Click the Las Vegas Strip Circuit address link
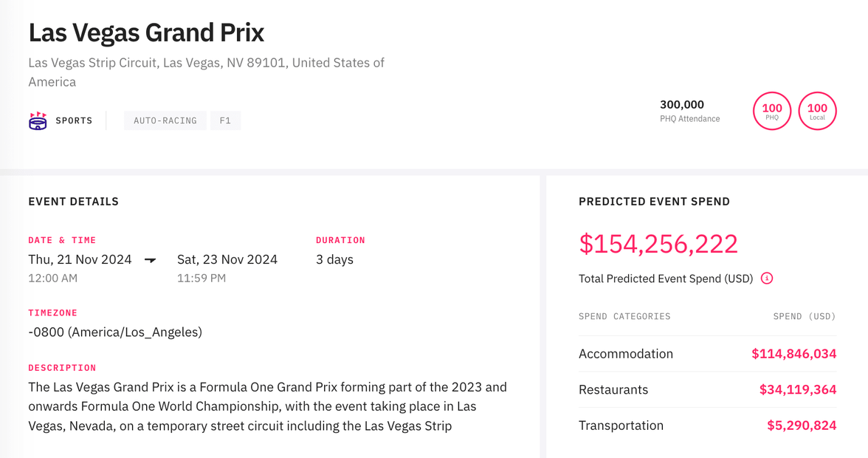 click(x=206, y=72)
